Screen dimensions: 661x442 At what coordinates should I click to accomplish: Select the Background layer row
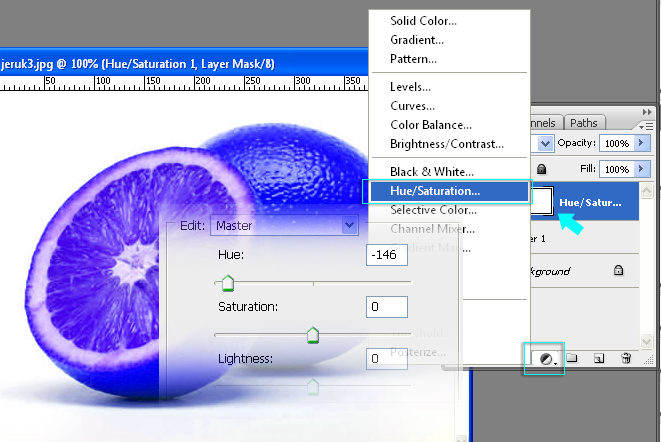(x=585, y=271)
